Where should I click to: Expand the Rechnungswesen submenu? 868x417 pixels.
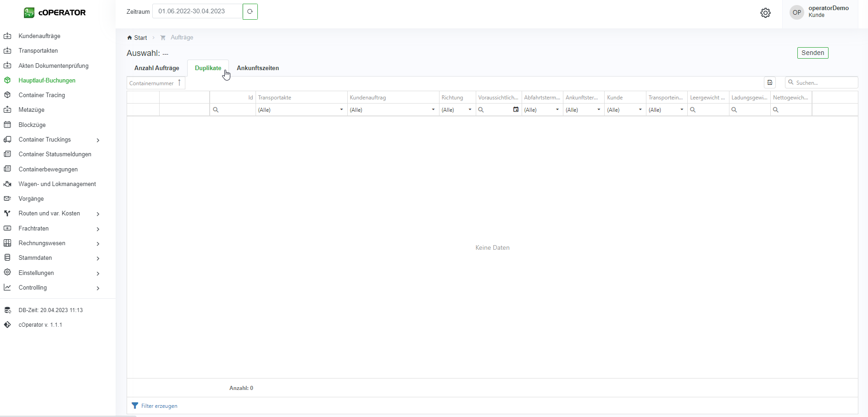pyautogui.click(x=98, y=243)
